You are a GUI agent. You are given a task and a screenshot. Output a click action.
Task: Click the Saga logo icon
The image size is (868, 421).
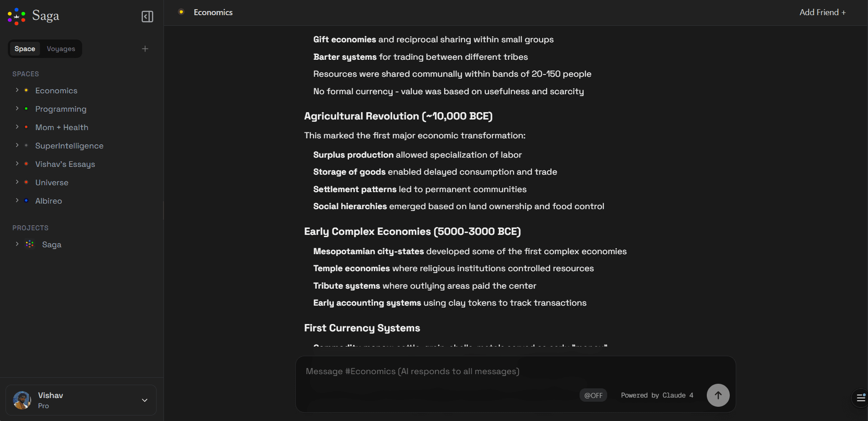(x=17, y=17)
